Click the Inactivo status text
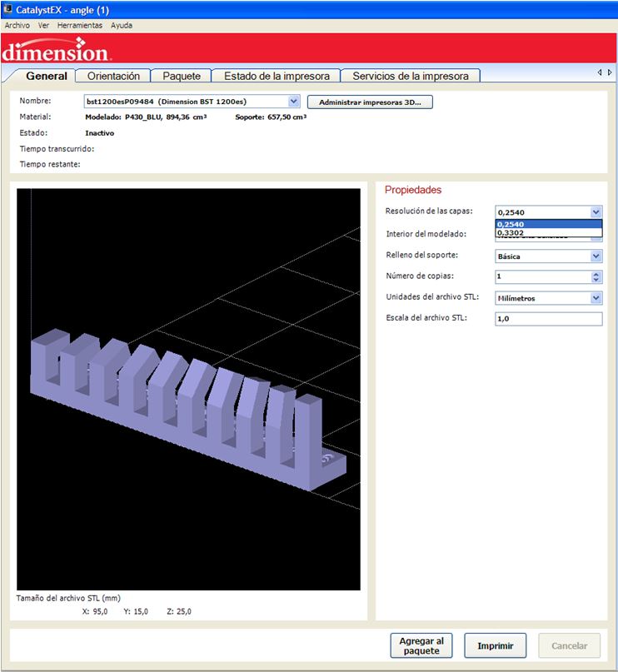The image size is (618, 672). (x=99, y=133)
